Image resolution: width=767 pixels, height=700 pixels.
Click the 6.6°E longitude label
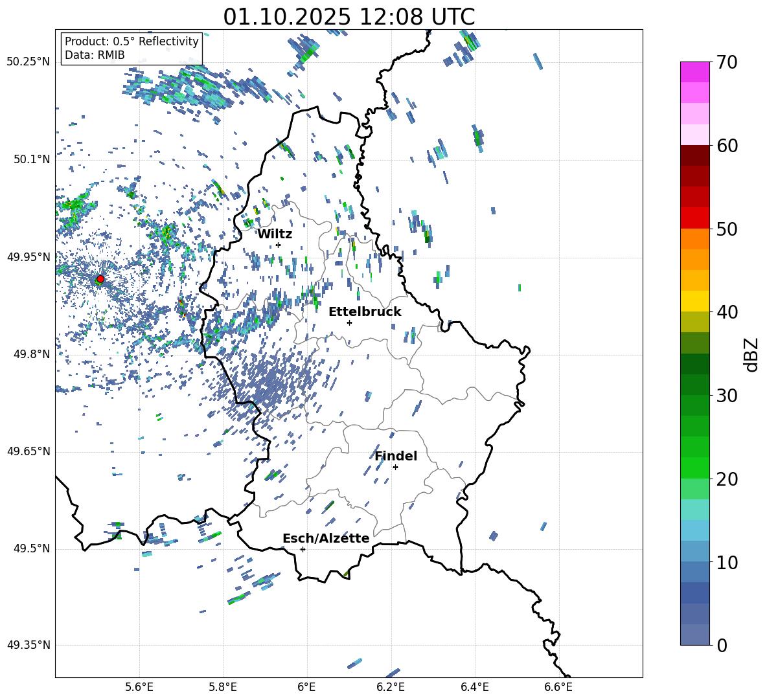pyautogui.click(x=558, y=687)
